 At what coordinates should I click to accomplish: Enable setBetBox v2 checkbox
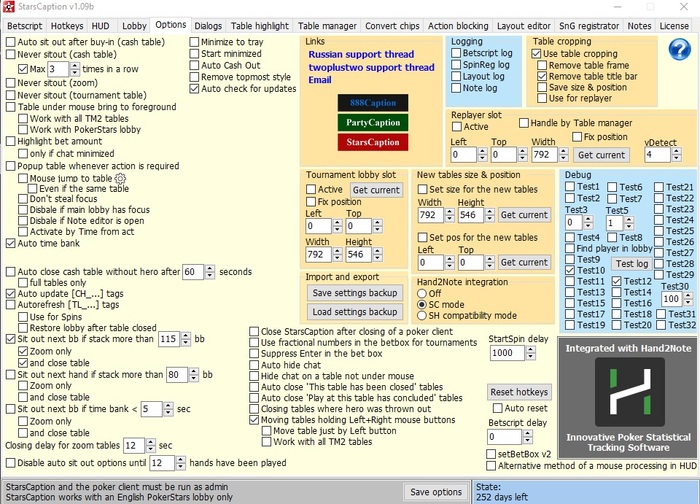[491, 454]
